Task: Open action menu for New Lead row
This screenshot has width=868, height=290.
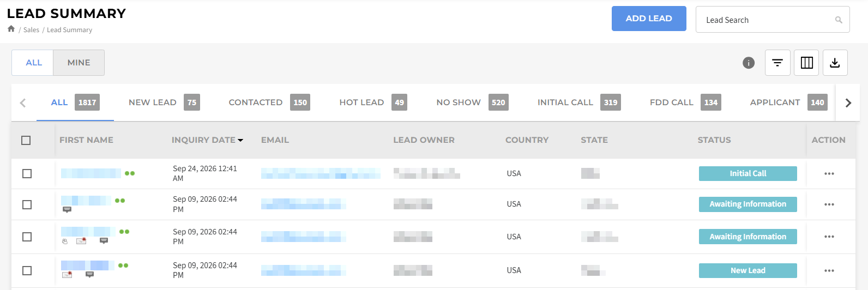Action: click(x=829, y=271)
